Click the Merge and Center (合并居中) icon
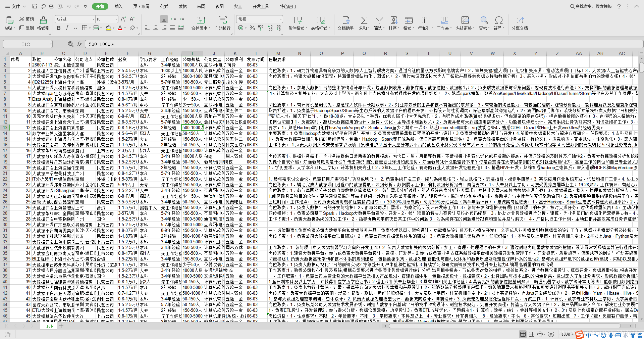644x339 pixels. coord(201,20)
